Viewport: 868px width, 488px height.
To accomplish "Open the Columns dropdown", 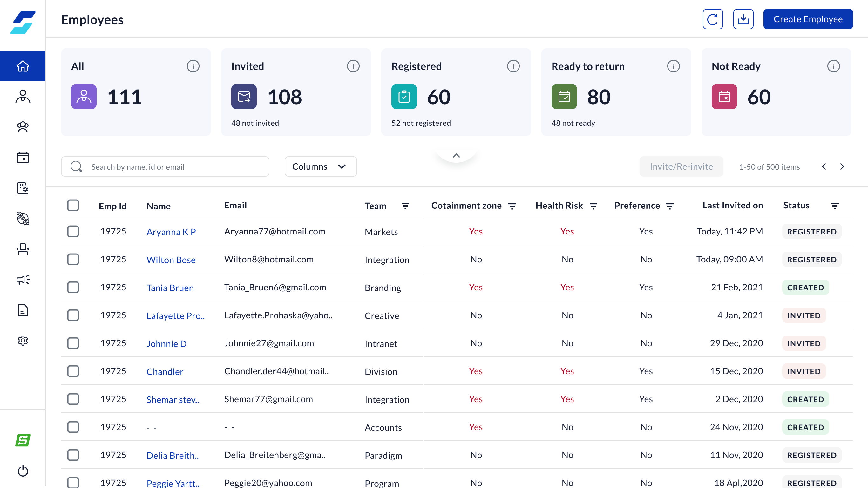I will [320, 166].
